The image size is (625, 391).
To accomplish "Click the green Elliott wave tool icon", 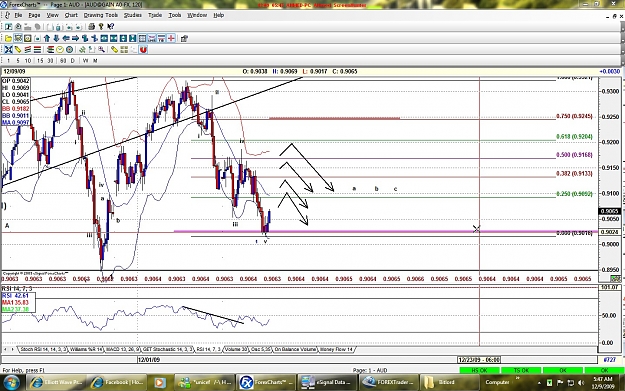I will pos(82,50).
